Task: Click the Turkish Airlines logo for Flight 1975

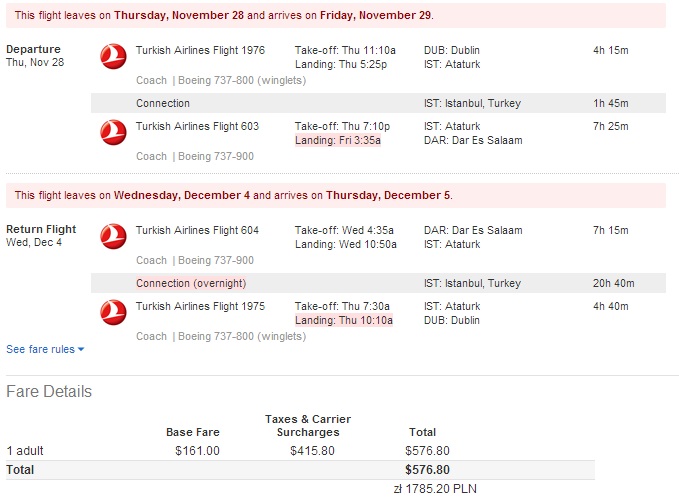Action: coord(113,312)
